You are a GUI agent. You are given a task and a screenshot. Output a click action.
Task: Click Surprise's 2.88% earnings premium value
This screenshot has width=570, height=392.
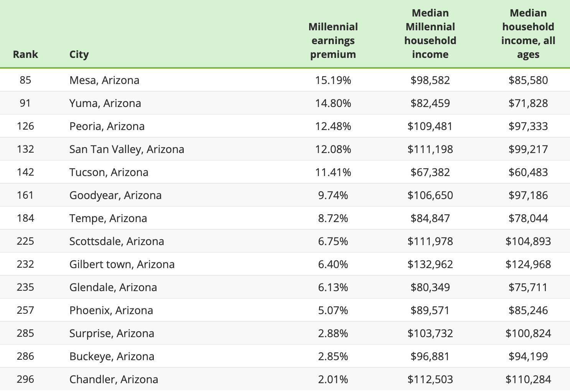coord(333,333)
